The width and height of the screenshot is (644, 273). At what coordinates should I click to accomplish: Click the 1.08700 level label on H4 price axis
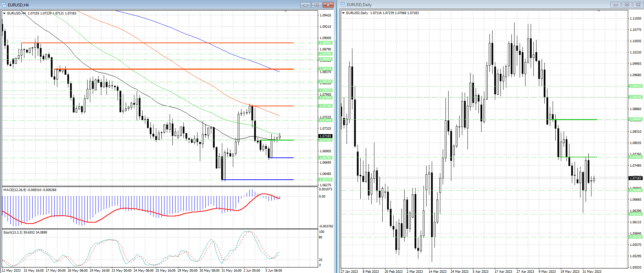326,54
